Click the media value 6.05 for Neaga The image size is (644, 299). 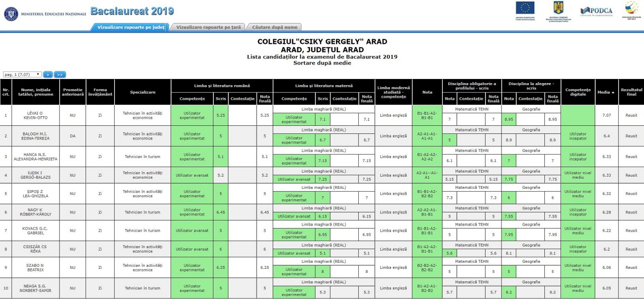[606, 288]
